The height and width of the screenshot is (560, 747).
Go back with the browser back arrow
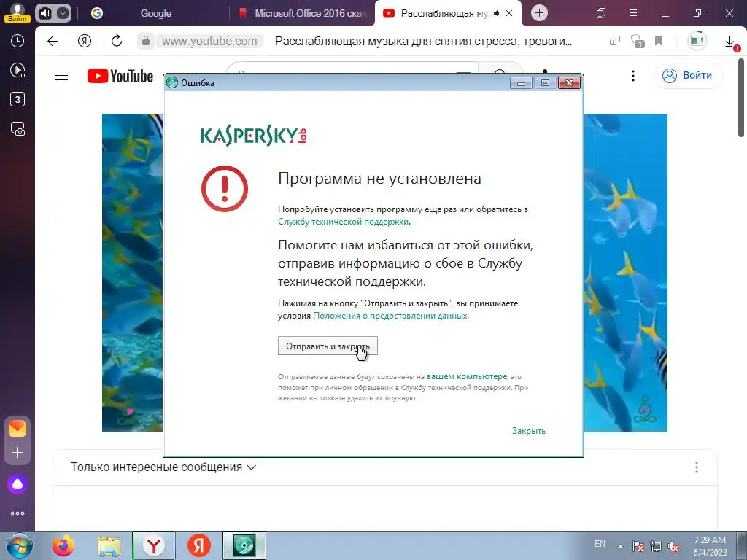coord(53,42)
